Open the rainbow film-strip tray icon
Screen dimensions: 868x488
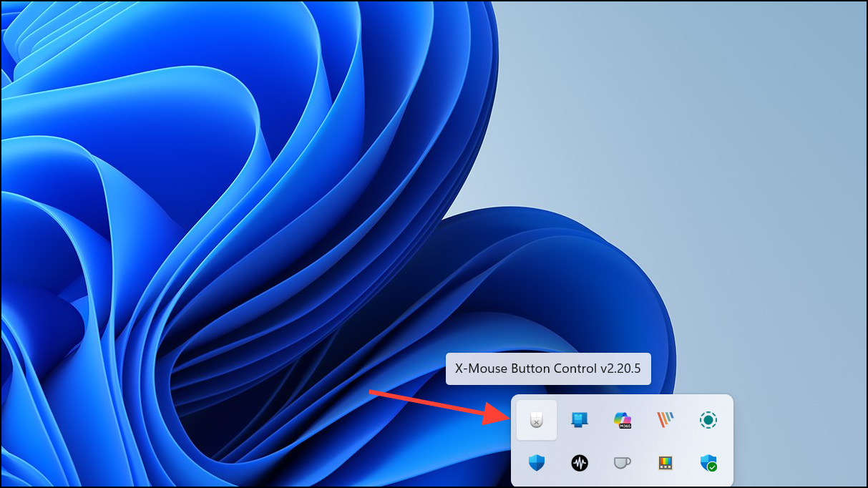point(665,463)
